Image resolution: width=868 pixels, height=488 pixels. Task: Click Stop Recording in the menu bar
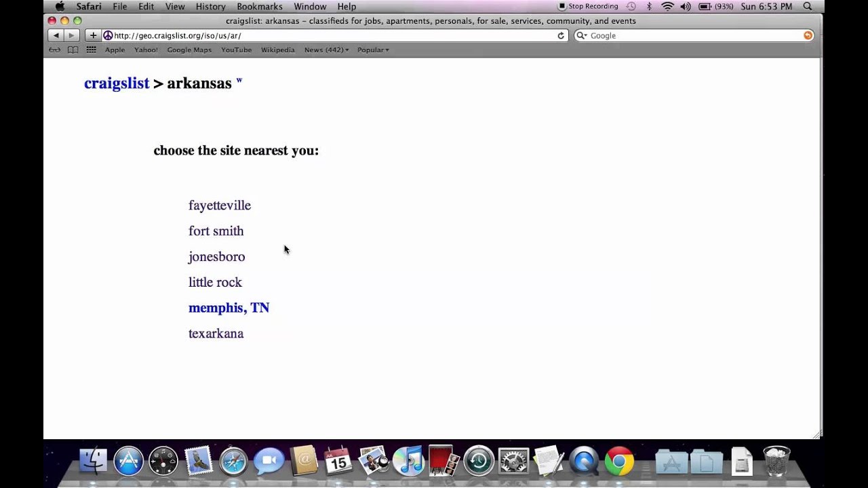click(x=588, y=7)
